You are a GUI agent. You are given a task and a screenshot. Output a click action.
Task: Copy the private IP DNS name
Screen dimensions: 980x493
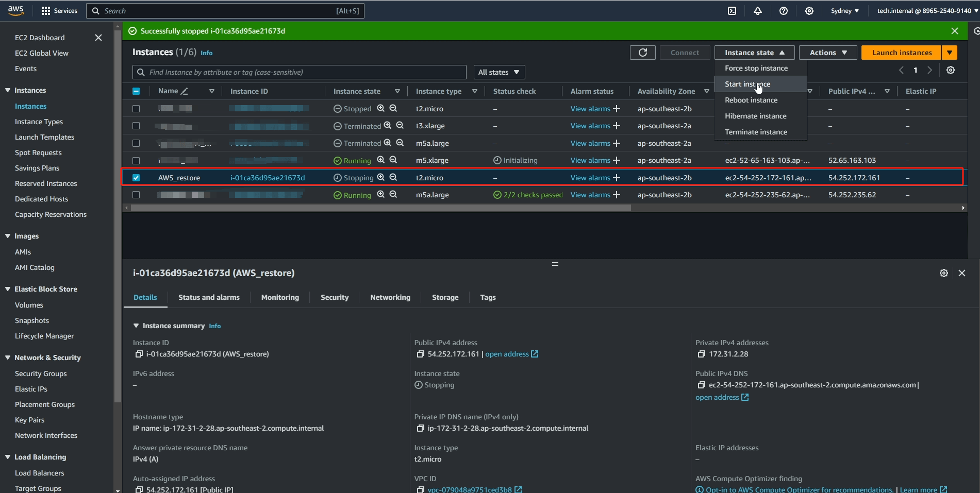(420, 428)
